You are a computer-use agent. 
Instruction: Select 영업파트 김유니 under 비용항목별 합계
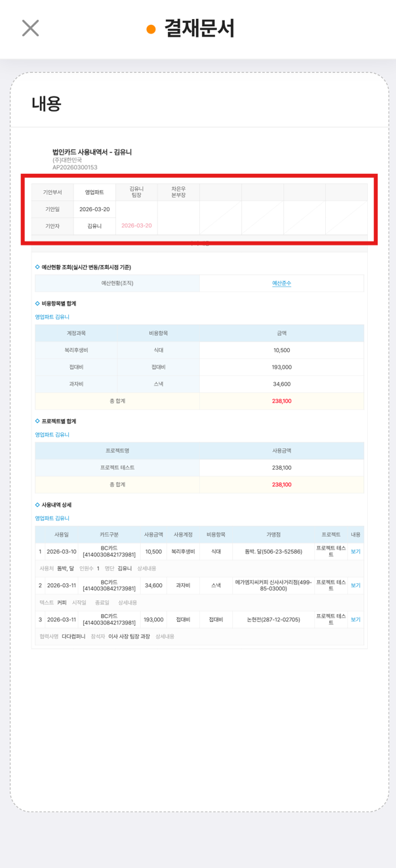52,317
